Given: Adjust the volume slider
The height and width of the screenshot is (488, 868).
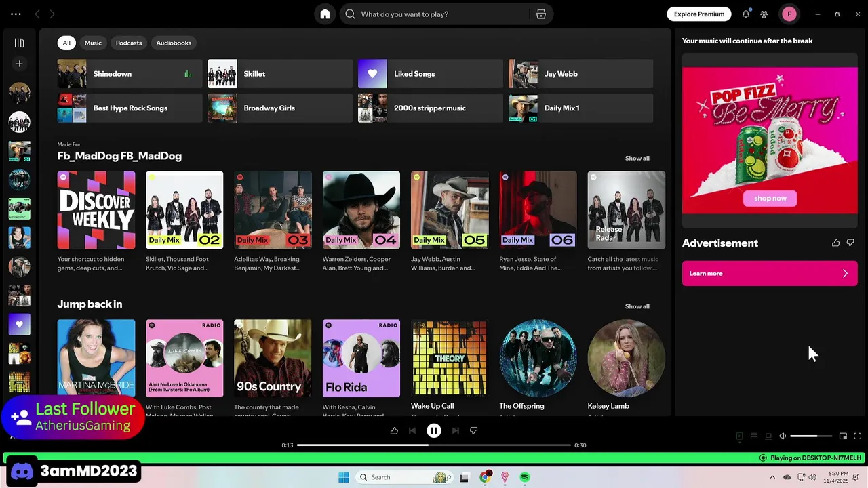Looking at the screenshot, I should (810, 436).
